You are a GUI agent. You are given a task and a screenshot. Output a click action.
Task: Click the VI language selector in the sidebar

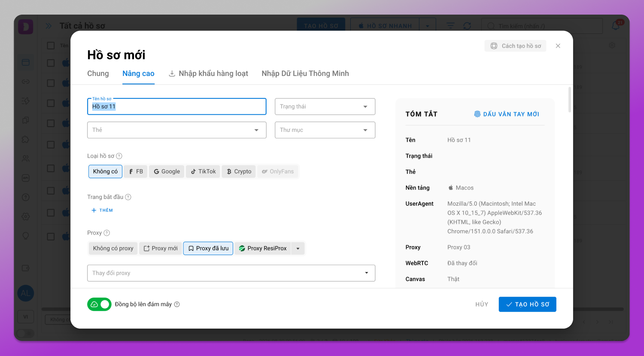[26, 317]
